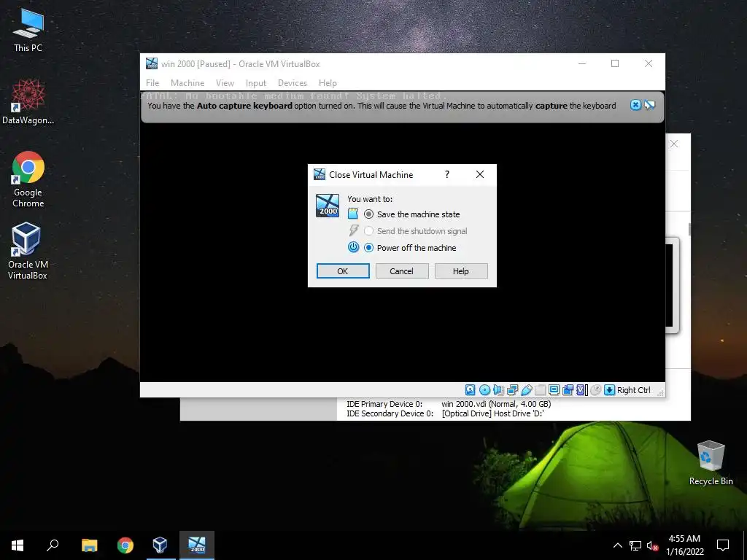Click the power icon beside Power off option
This screenshot has height=560, width=747.
pos(353,246)
